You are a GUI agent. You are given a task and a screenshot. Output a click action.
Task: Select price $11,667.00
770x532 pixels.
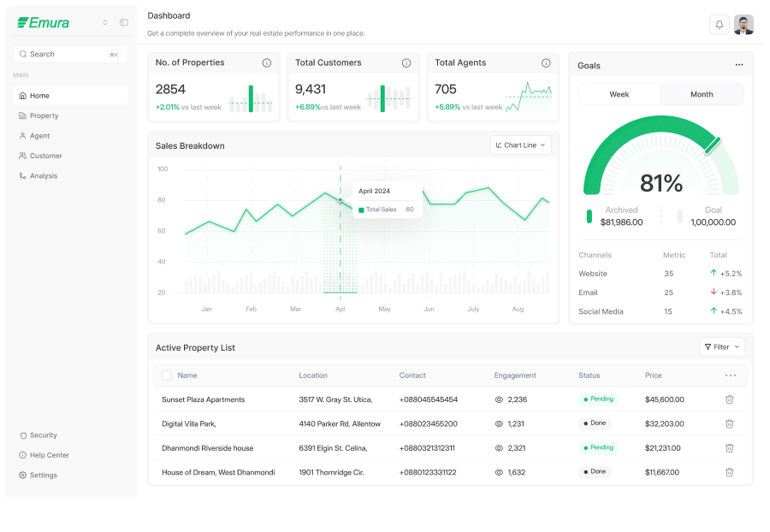click(662, 473)
